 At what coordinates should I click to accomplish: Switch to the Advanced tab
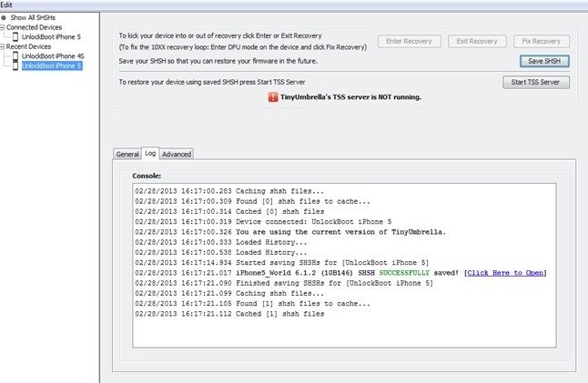177,154
